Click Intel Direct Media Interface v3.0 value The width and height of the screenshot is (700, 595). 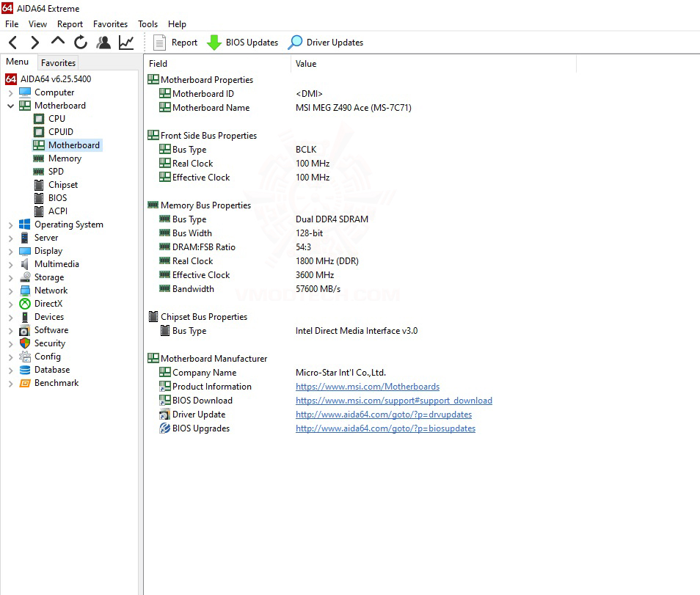click(x=357, y=331)
